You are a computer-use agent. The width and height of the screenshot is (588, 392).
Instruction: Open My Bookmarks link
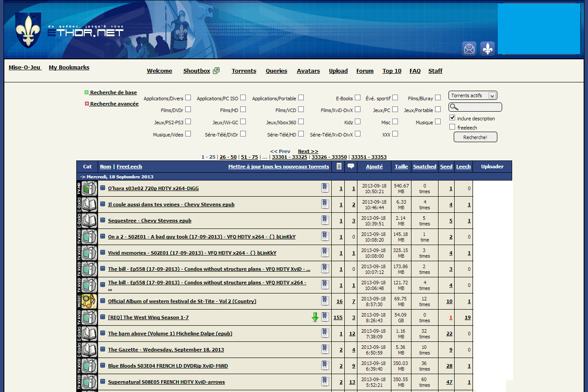(69, 68)
